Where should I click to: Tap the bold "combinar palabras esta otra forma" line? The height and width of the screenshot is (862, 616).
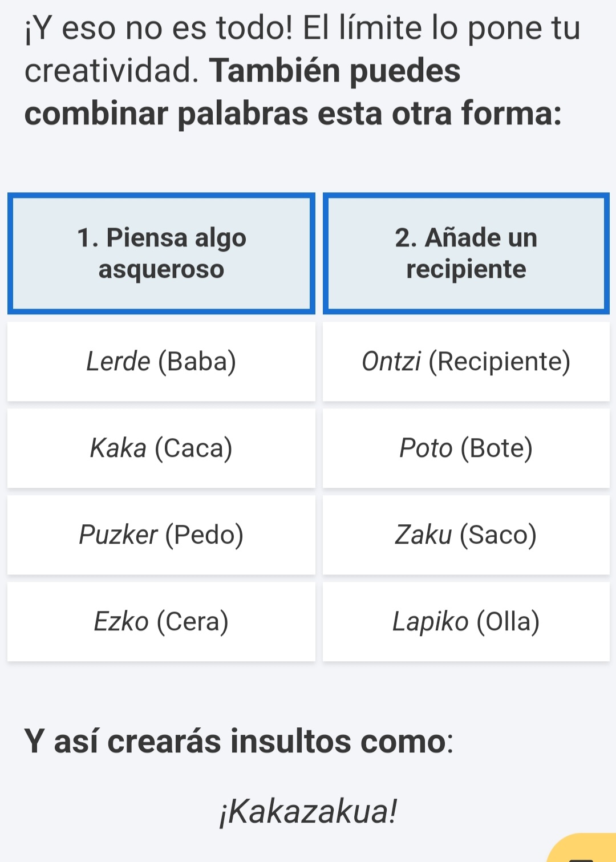[293, 113]
